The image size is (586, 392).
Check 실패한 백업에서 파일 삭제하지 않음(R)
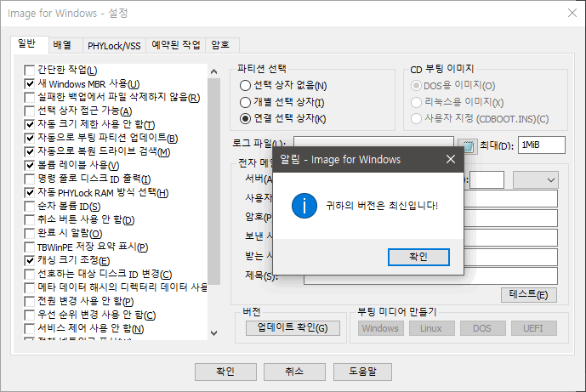pyautogui.click(x=29, y=98)
